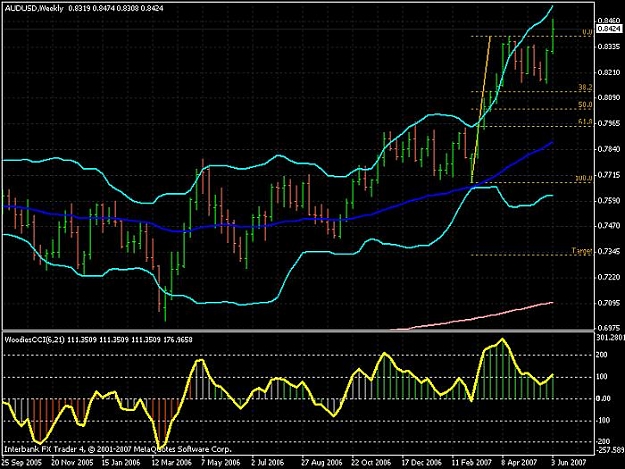Viewport: 625px width, 469px height.
Task: Click the 0.8460 price axis label
Action: click(609, 20)
